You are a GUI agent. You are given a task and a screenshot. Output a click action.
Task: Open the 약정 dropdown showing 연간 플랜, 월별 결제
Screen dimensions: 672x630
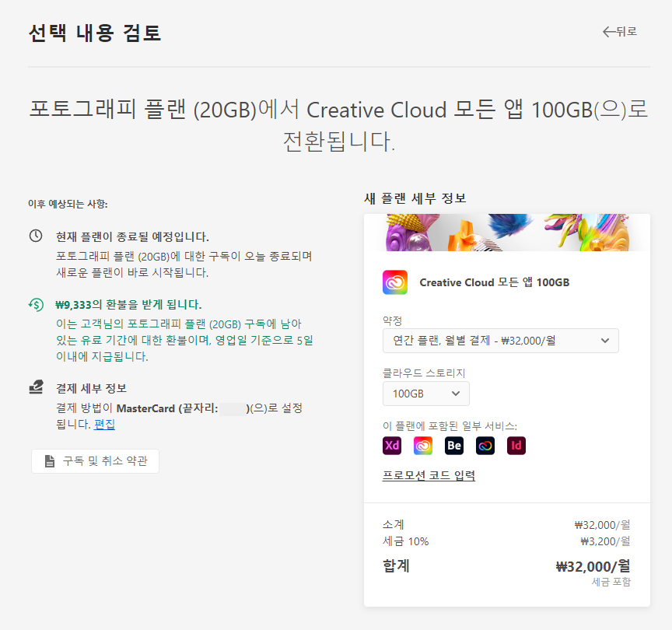click(x=501, y=341)
